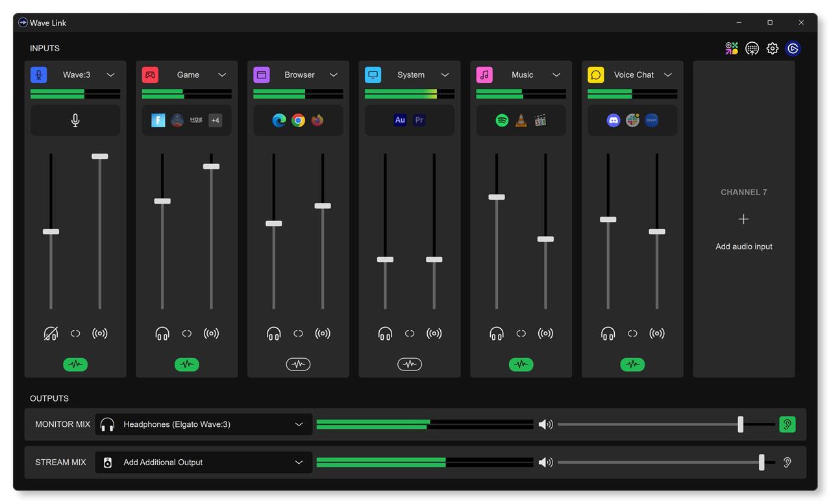Enable listening to Stream Mix ear icon
This screenshot has height=504, width=831.
pyautogui.click(x=787, y=462)
